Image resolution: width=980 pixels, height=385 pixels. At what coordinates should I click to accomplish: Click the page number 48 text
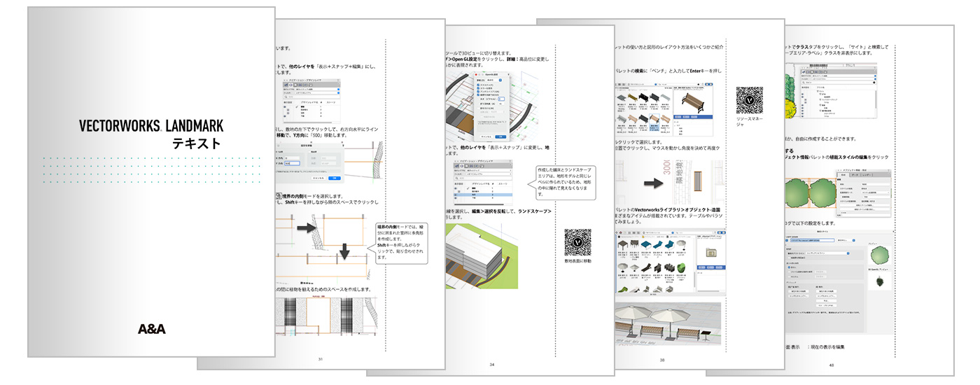pos(832,365)
